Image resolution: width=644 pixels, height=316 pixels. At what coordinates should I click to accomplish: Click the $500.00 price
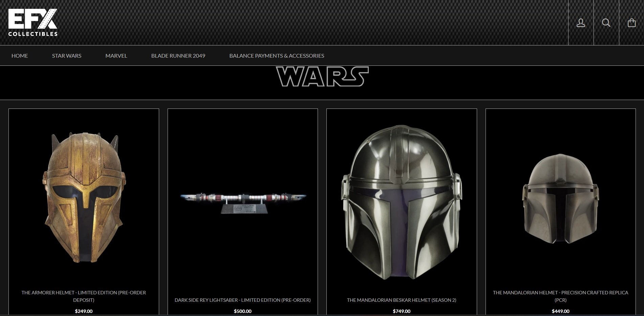point(243,311)
